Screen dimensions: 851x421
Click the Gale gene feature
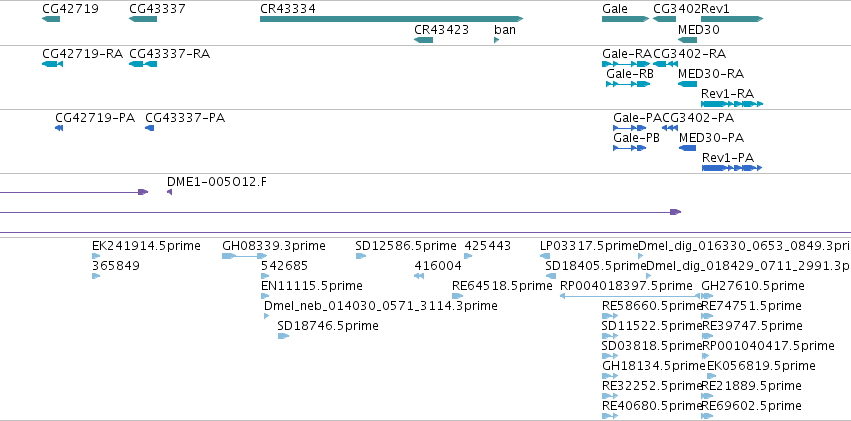click(x=625, y=19)
